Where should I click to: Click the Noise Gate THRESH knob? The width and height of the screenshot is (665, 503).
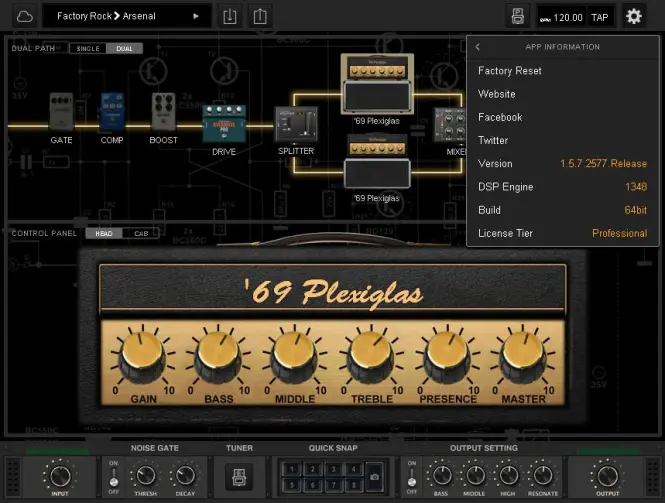pos(145,475)
